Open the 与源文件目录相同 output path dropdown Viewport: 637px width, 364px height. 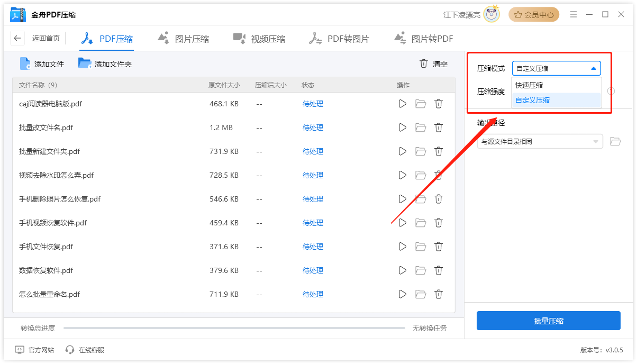[539, 141]
